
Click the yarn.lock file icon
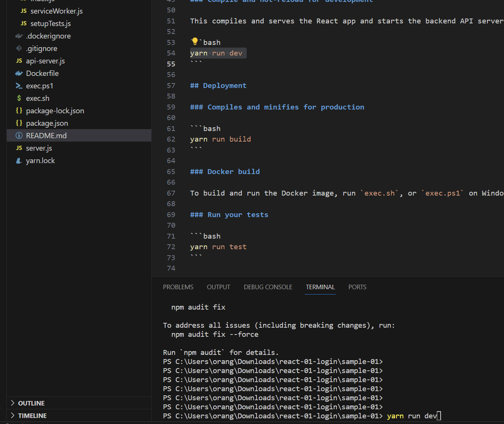19,160
